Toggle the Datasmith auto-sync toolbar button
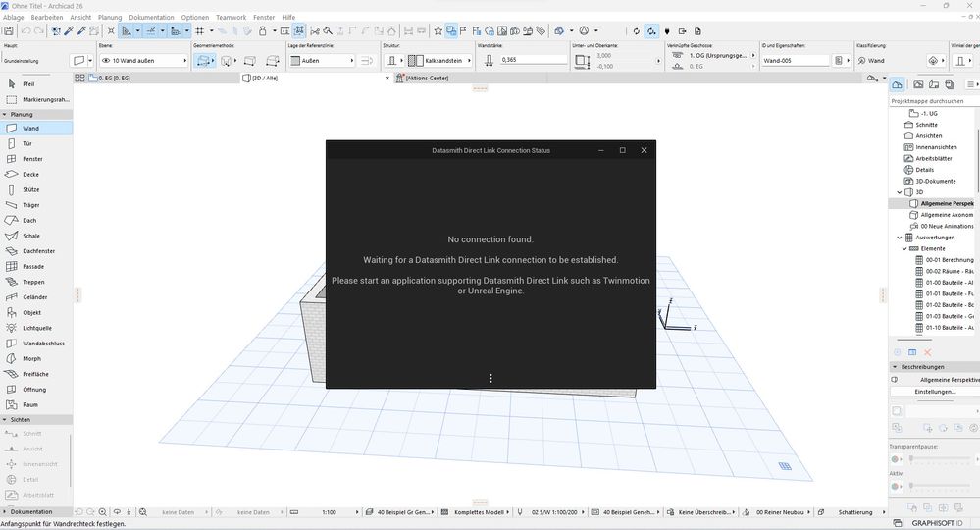 [651, 30]
